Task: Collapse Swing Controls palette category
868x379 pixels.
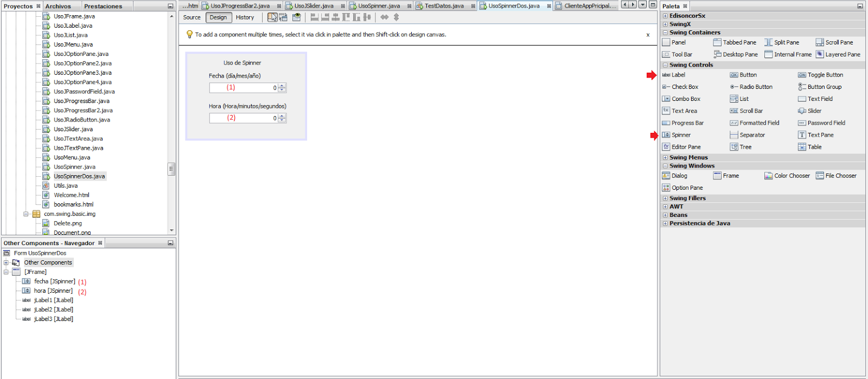Action: click(x=665, y=65)
